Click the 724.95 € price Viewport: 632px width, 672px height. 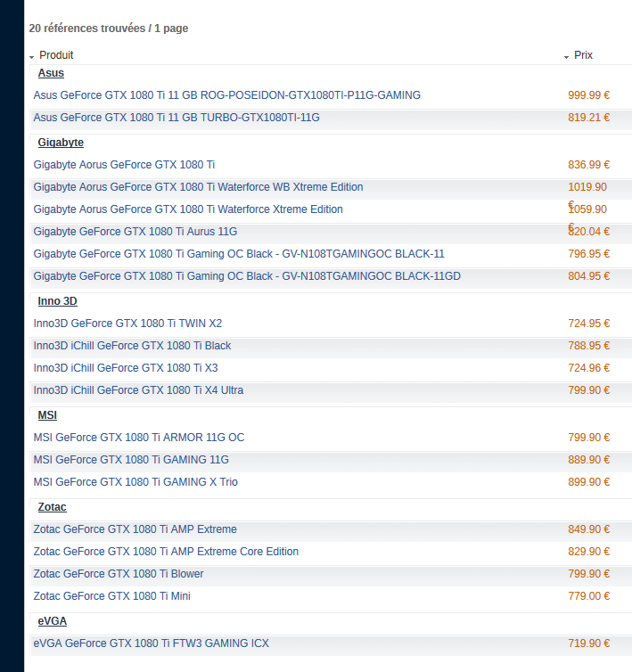(x=588, y=324)
